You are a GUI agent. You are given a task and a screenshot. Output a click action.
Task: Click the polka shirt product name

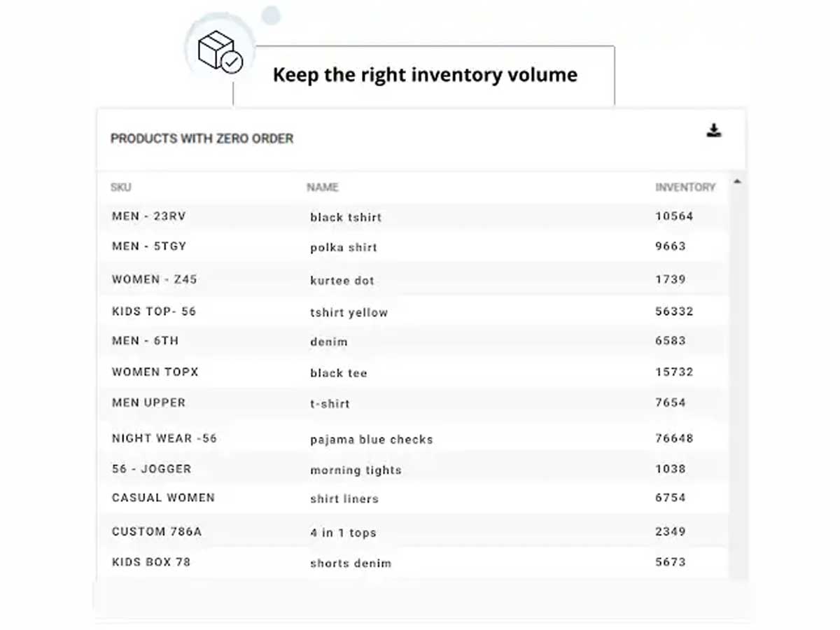click(x=344, y=247)
